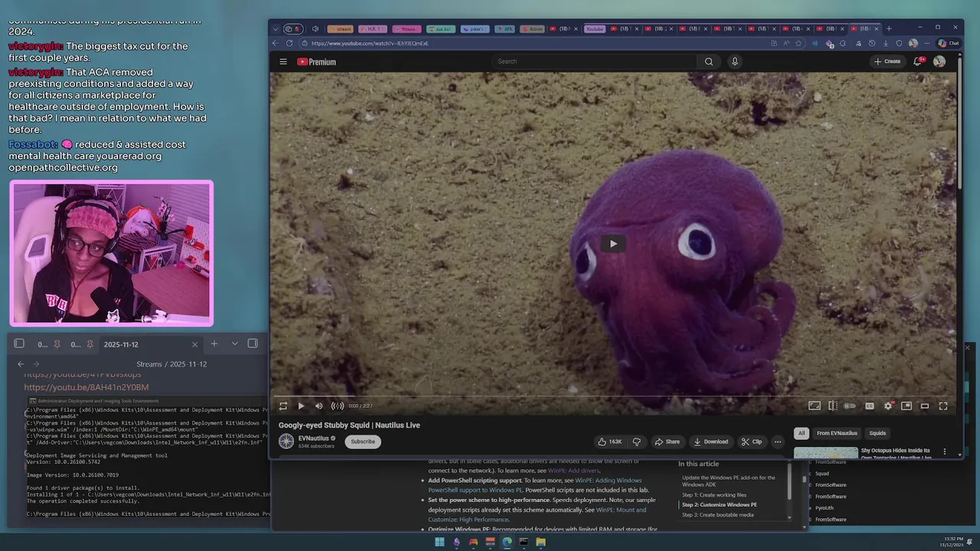Enter fullscreen video mode
Screen dimensions: 980x551
[943, 406]
